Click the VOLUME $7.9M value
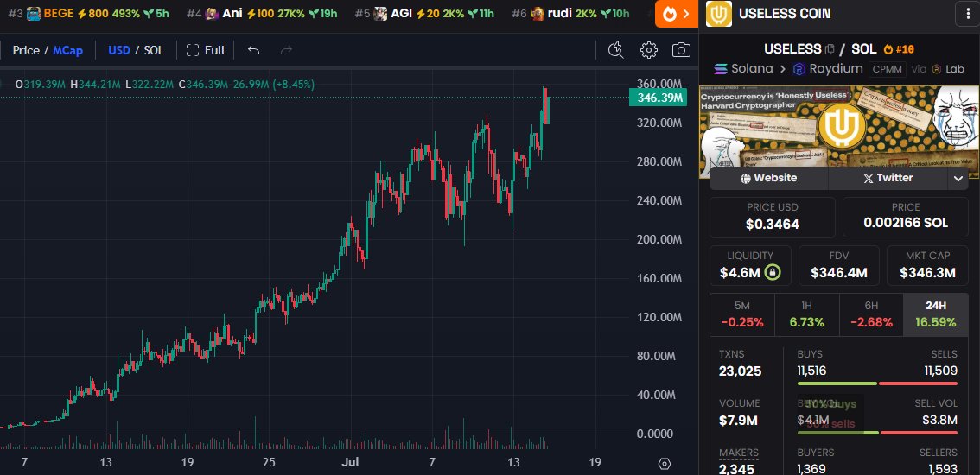The width and height of the screenshot is (980, 475). (x=738, y=421)
